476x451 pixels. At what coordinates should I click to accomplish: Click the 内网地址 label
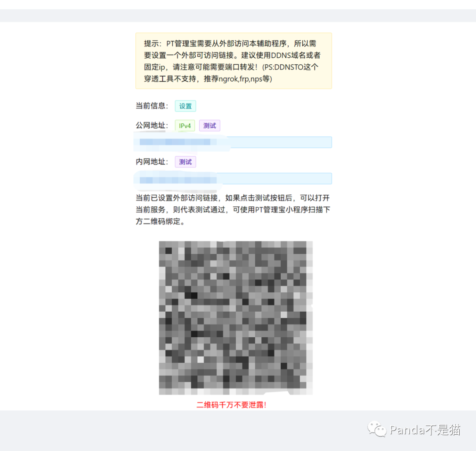[x=152, y=162]
